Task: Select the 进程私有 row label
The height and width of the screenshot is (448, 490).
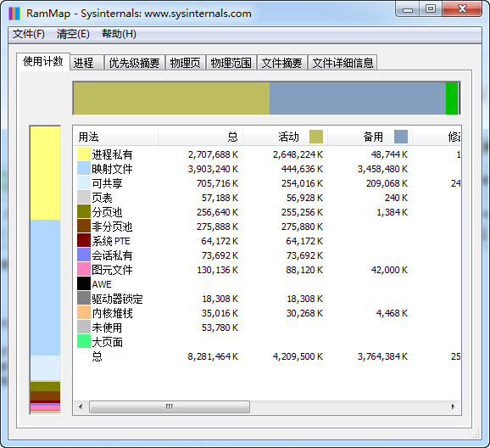Action: [112, 154]
